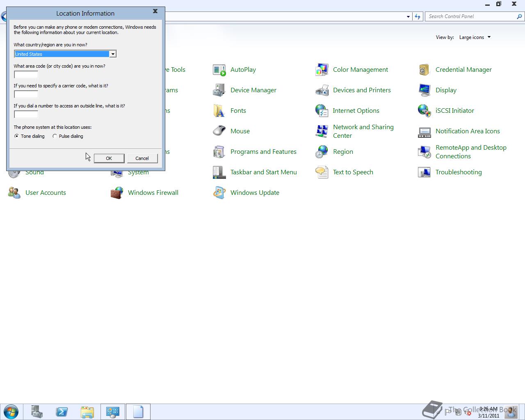The image size is (525, 420).
Task: Open Taskbar and Start Menu icon
Action: tap(219, 172)
